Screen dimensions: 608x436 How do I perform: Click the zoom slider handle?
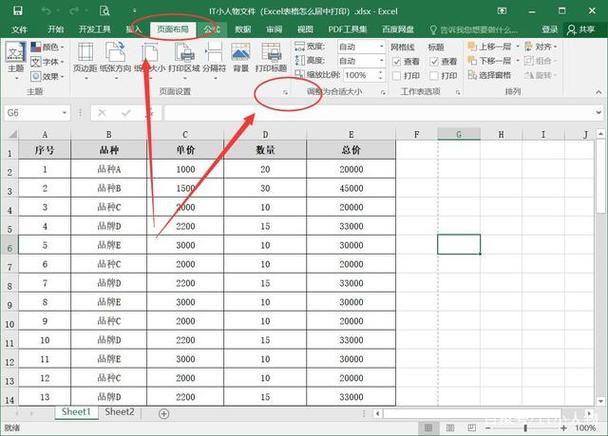[x=525, y=428]
